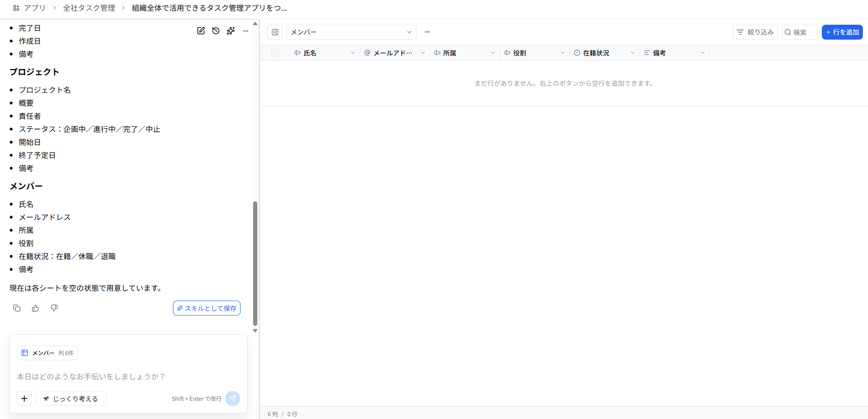Click the thumbs up icon
Screen dimensions: 868x419
[x=35, y=308]
